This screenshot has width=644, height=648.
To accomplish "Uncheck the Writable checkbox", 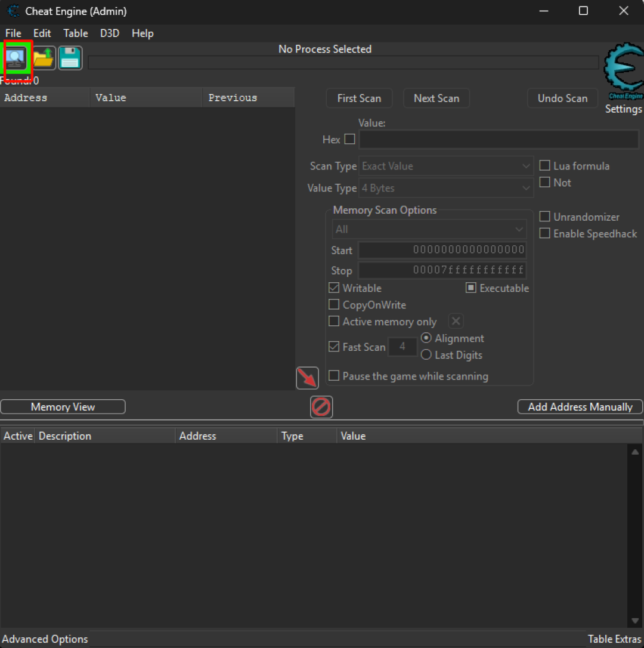I will coord(334,288).
